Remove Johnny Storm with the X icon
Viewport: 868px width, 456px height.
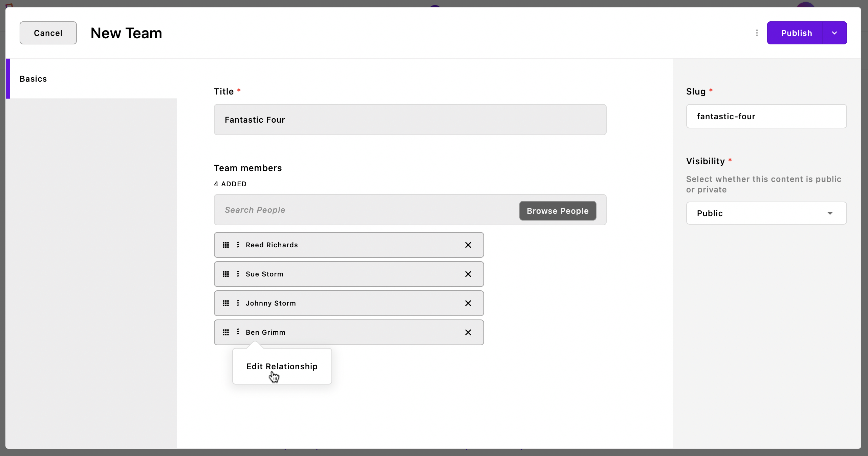(x=468, y=303)
